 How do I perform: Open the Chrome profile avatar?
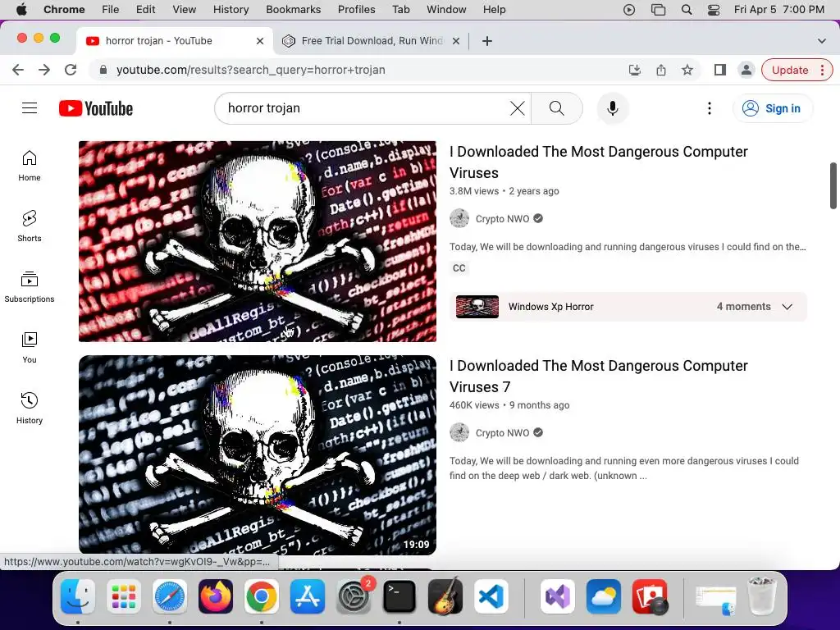[x=746, y=70]
